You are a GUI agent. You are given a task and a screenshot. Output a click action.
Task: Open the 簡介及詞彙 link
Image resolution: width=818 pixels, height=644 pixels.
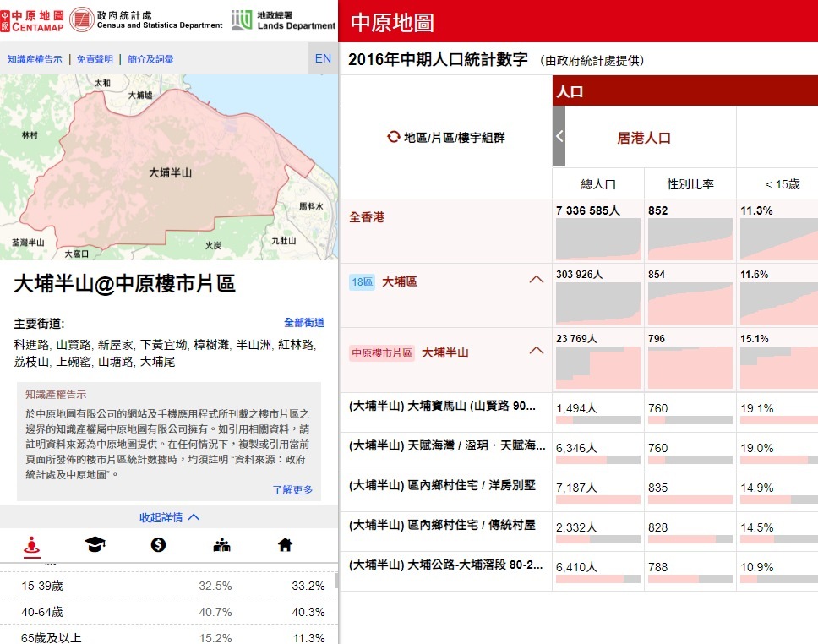pyautogui.click(x=150, y=59)
